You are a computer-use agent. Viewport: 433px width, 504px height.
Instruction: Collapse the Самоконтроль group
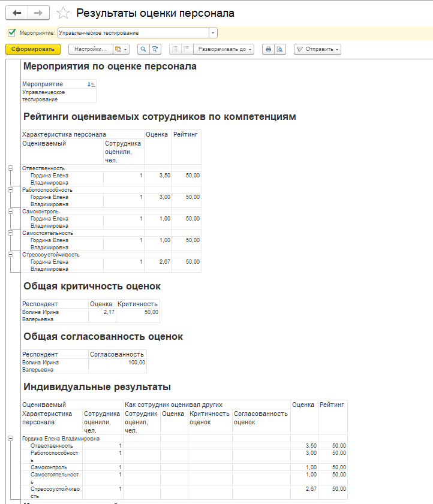pos(11,211)
